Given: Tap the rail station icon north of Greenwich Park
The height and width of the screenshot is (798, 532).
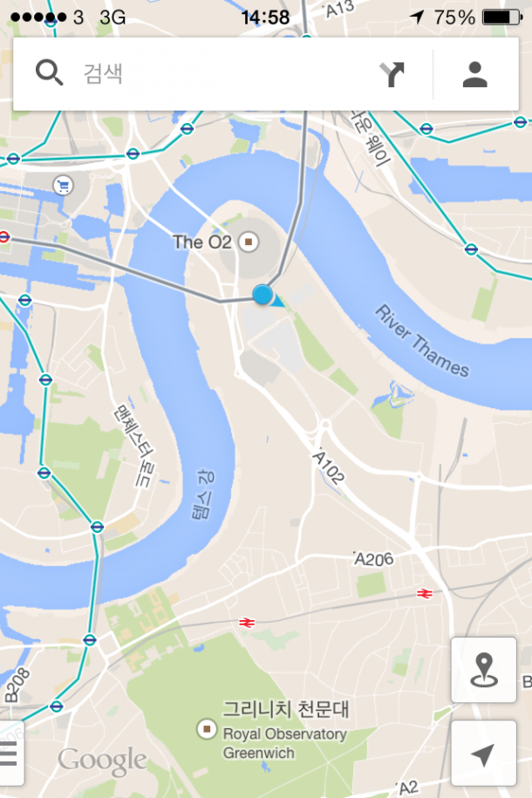Looking at the screenshot, I should click(x=247, y=623).
